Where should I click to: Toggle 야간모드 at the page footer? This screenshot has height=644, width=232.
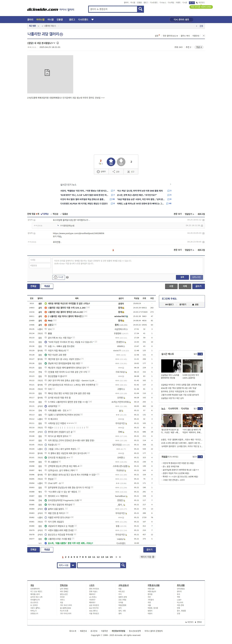pos(190,622)
